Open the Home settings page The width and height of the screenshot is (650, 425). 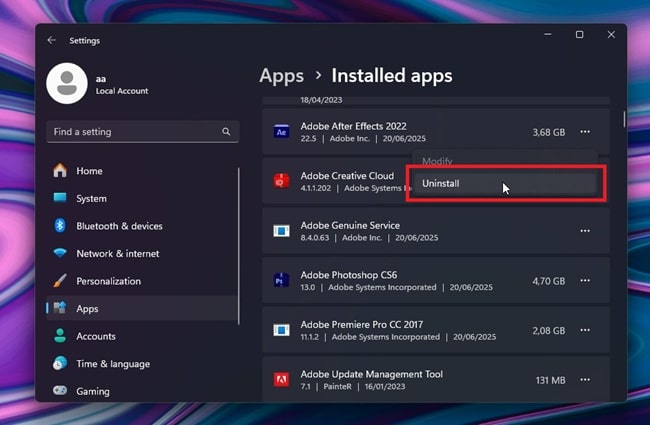tap(142, 171)
